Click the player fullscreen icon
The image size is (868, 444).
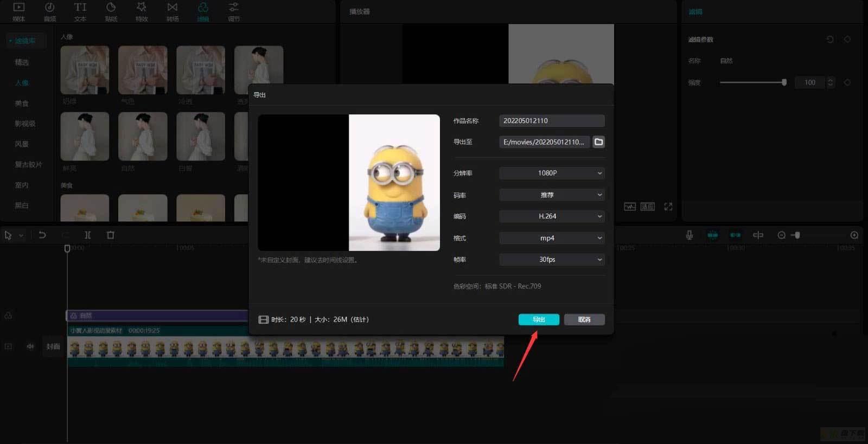coord(668,207)
